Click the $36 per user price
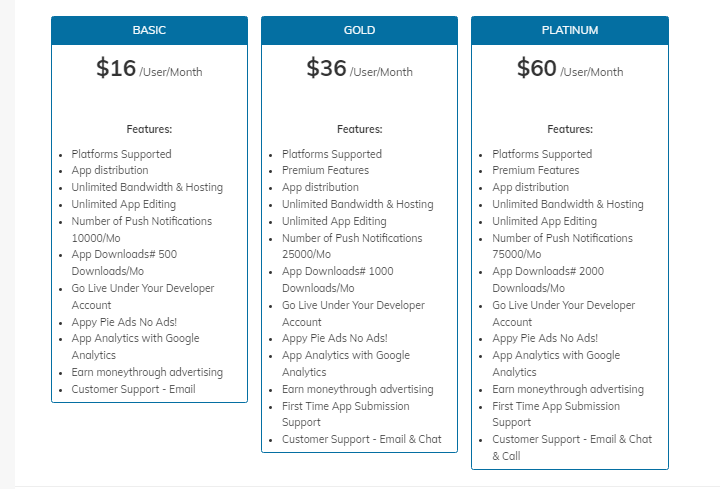Screen dimensions: 720x489 pos(359,68)
